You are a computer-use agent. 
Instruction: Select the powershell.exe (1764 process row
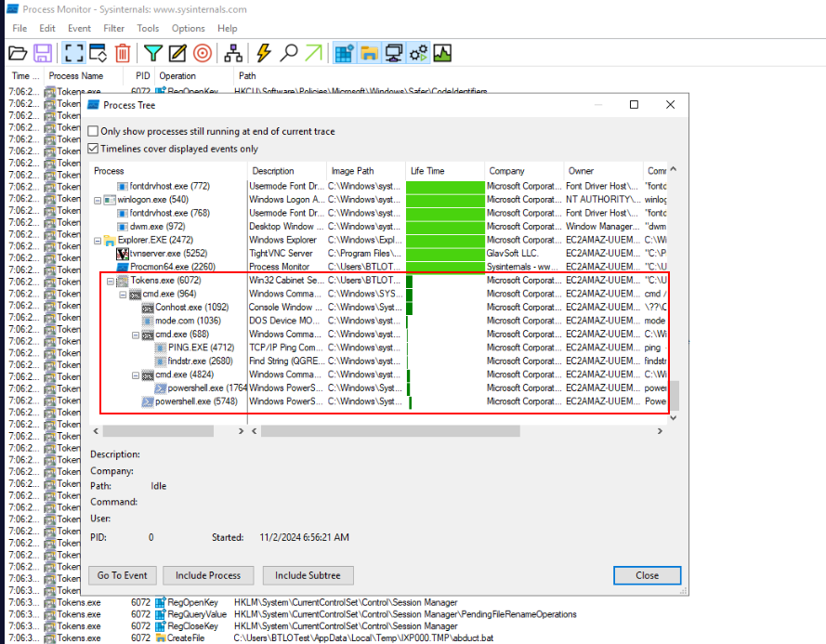coord(201,388)
